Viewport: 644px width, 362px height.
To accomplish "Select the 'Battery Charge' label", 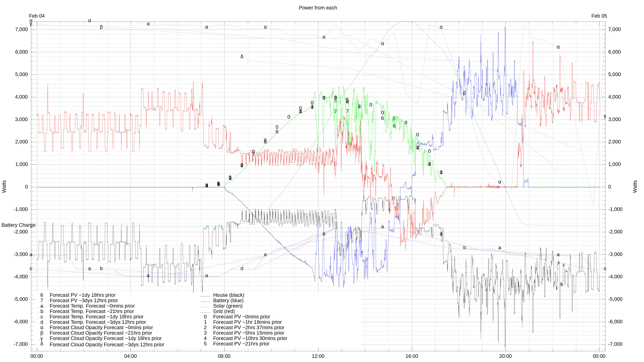I will coord(18,225).
